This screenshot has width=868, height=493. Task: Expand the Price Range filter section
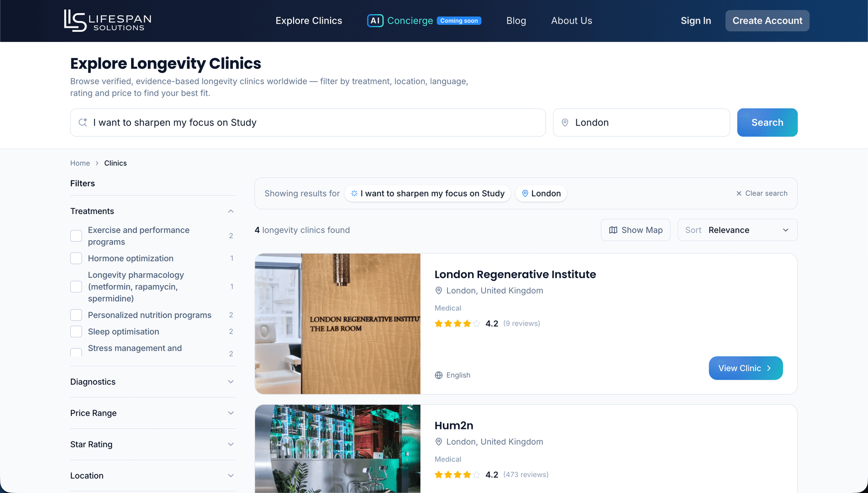click(153, 413)
